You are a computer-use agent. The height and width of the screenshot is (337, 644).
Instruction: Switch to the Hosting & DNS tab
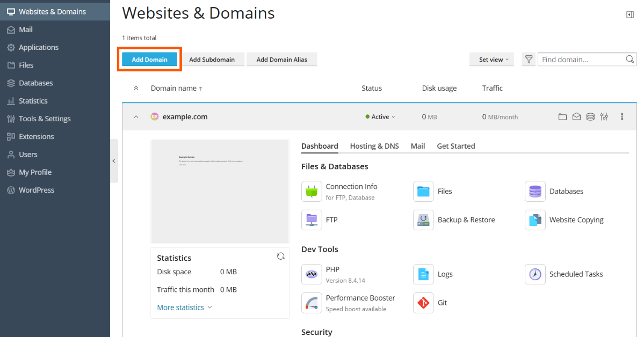[x=374, y=146]
